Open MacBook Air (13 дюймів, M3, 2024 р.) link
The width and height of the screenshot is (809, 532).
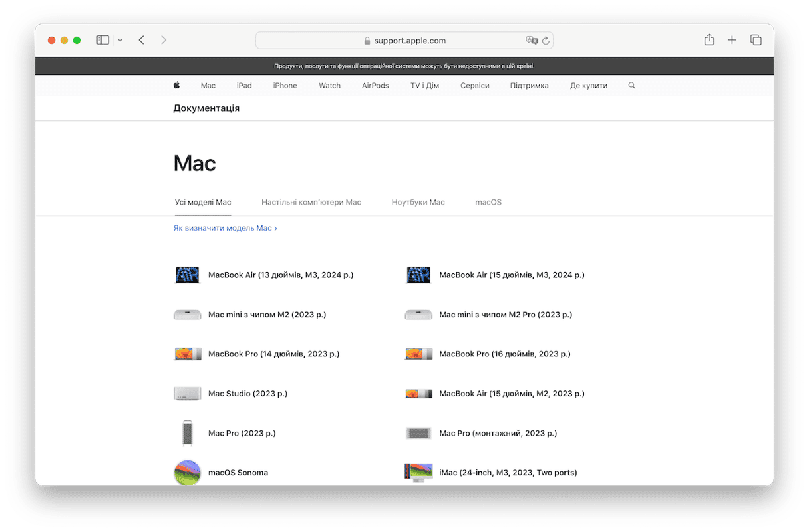point(281,275)
